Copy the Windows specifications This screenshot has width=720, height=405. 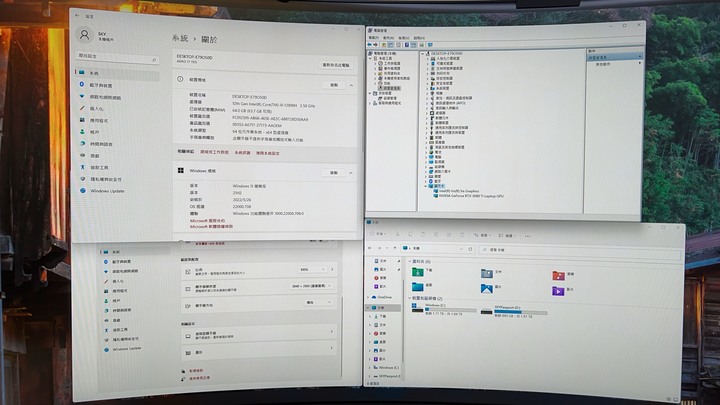tap(334, 173)
